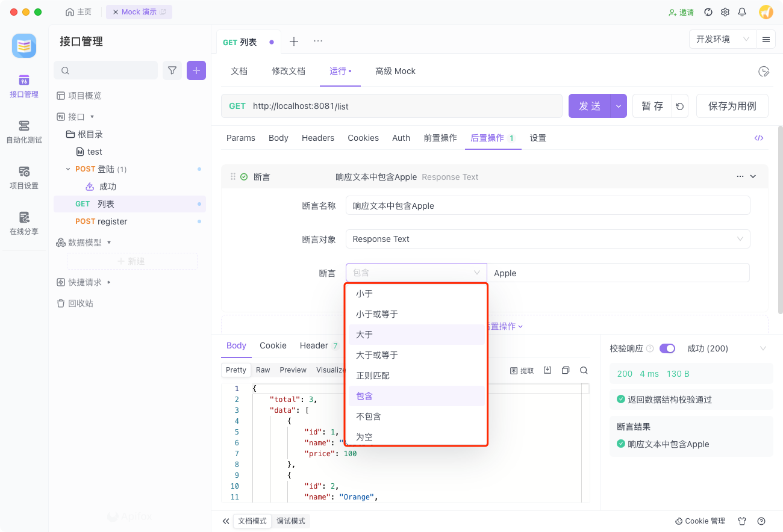783x532 pixels.
Task: Click the 保存为用例 button
Action: coord(732,106)
